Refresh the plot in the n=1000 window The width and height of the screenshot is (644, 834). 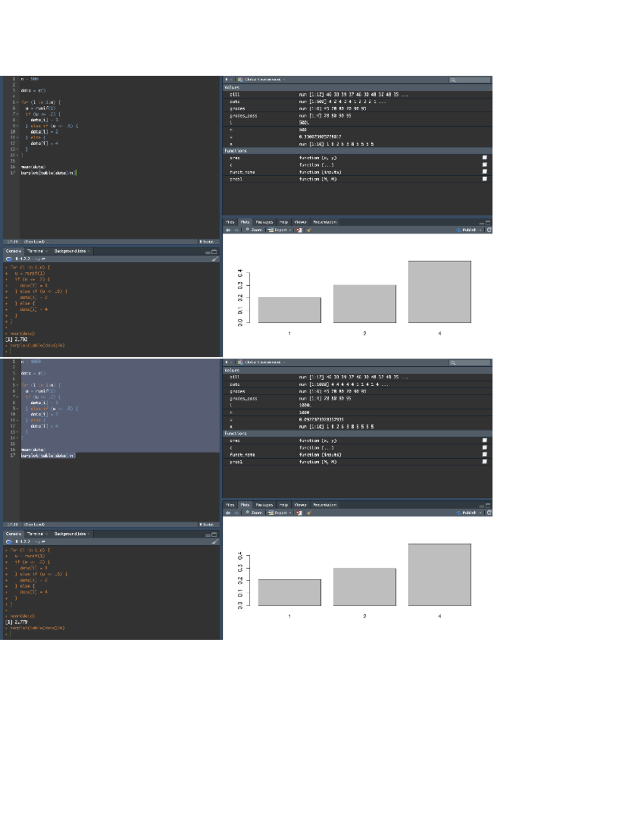489,513
